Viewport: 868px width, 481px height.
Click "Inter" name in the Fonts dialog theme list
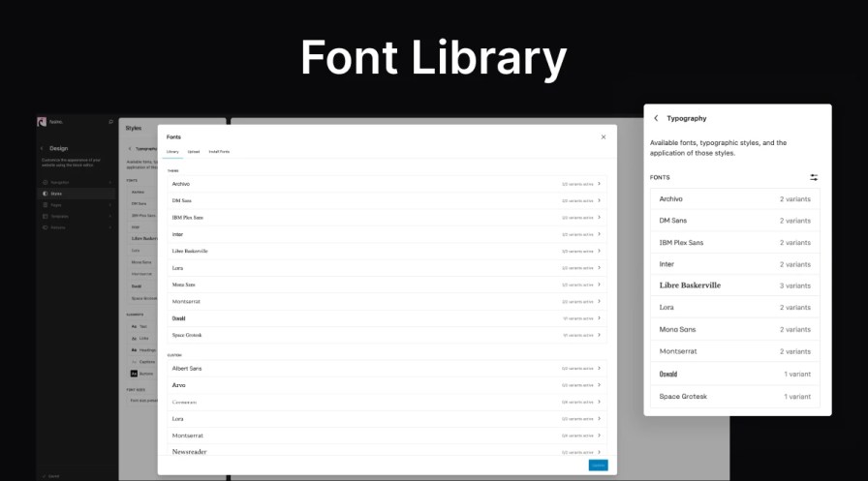[x=177, y=234]
